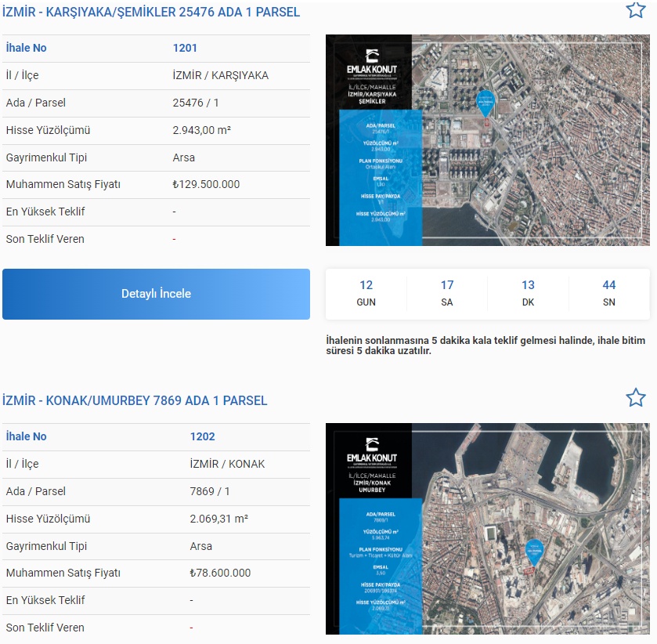This screenshot has height=644, width=657.
Task: Select tender number 1202
Action: coord(202,436)
